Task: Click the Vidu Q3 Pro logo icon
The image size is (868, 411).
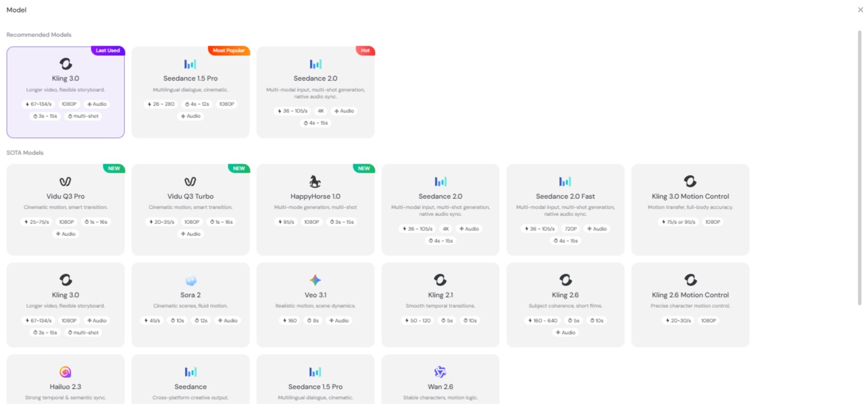Action: pyautogui.click(x=66, y=182)
